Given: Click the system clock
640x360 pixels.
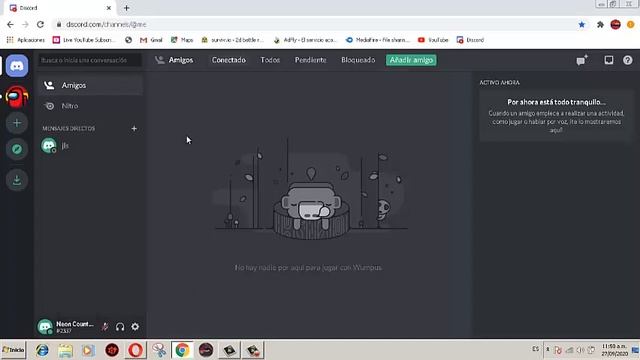Looking at the screenshot, I should coord(614,350).
